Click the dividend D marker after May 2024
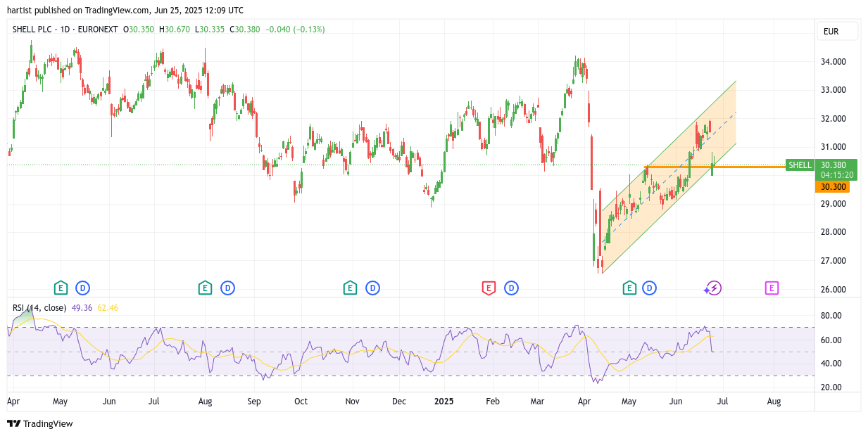The width and height of the screenshot is (868, 436). (83, 288)
